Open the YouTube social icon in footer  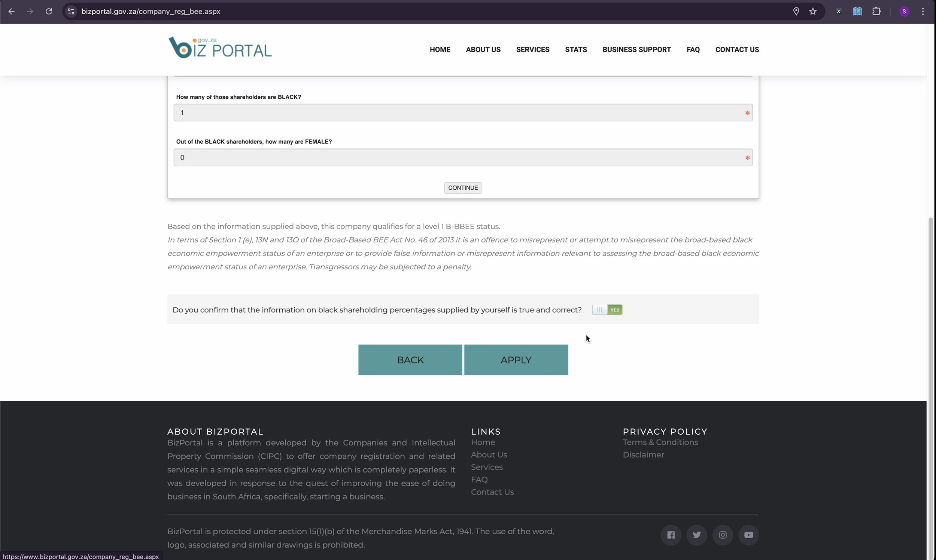coord(748,535)
